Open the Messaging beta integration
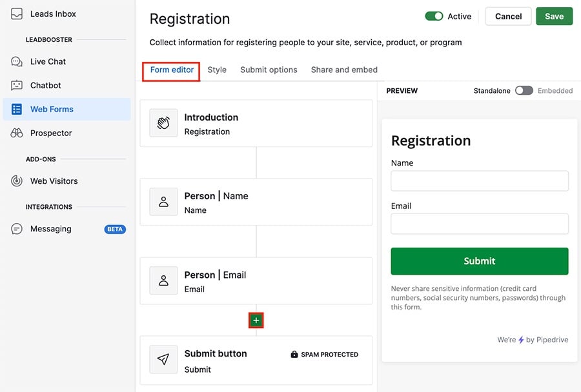Image resolution: width=581 pixels, height=392 pixels. 50,228
